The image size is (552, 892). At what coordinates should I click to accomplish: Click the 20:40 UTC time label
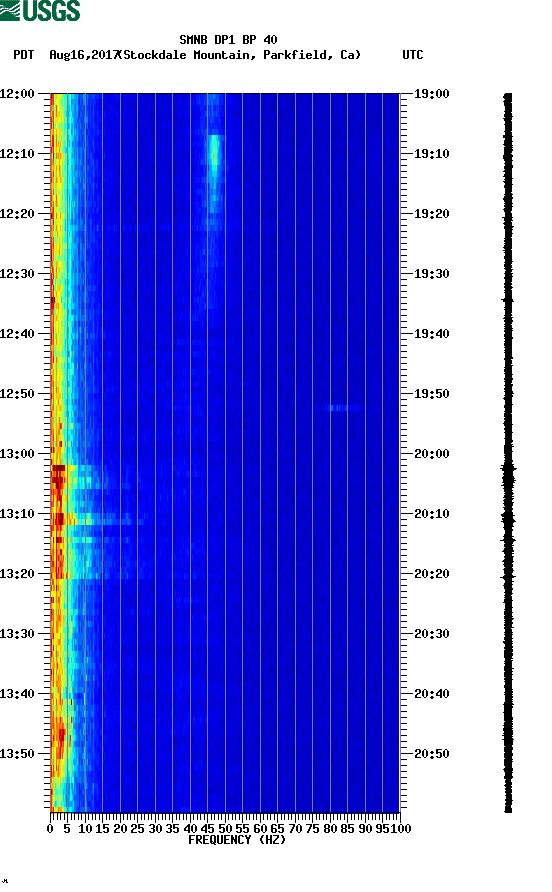[x=432, y=693]
